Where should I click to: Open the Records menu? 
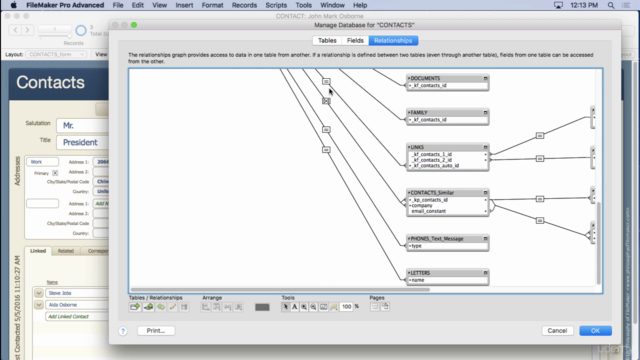coord(244,5)
